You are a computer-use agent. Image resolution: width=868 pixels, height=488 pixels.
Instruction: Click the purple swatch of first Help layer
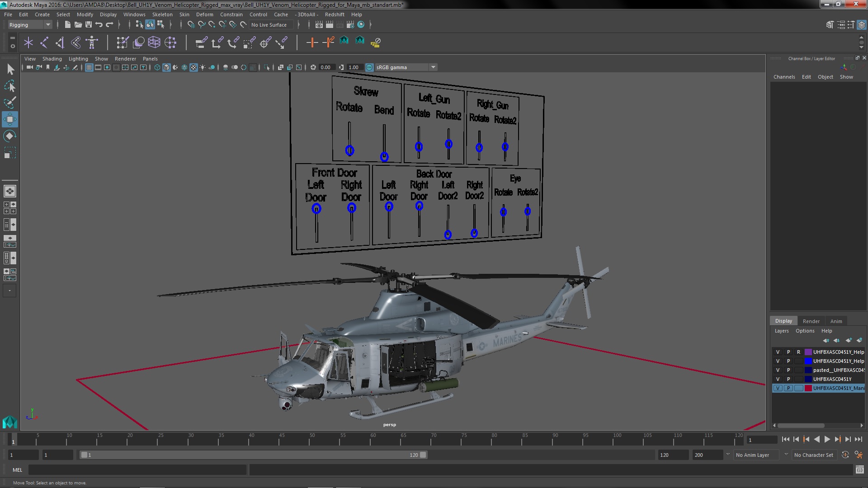[808, 352]
